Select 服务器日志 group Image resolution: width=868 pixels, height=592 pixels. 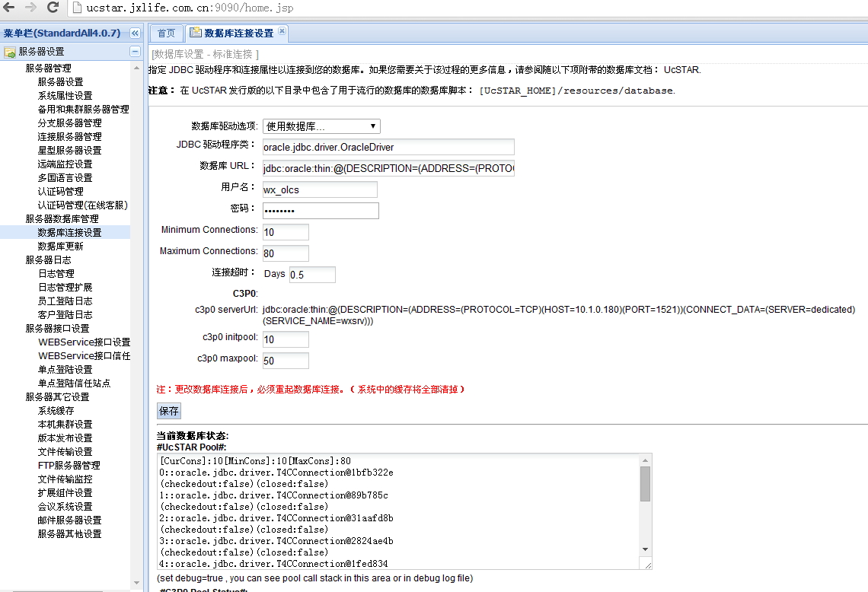pyautogui.click(x=48, y=260)
